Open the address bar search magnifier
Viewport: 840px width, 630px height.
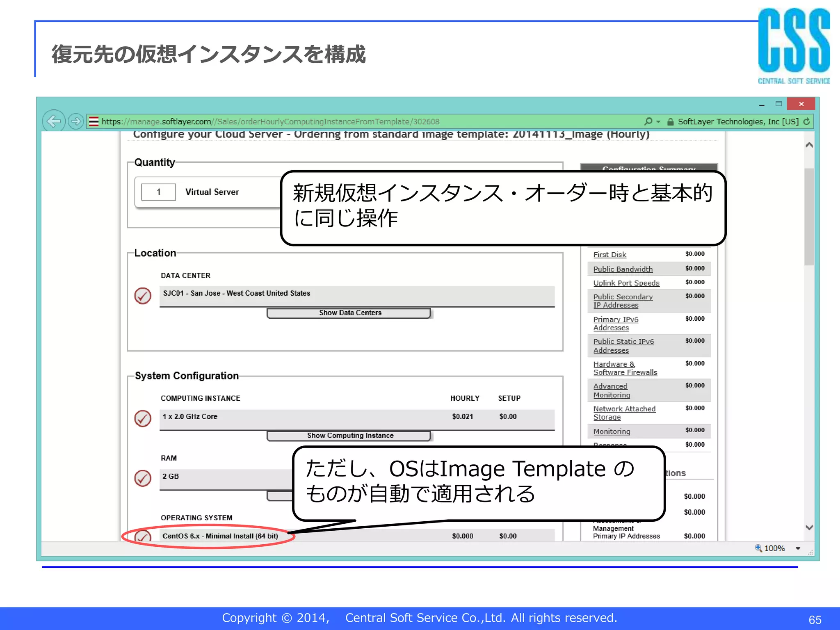click(648, 121)
